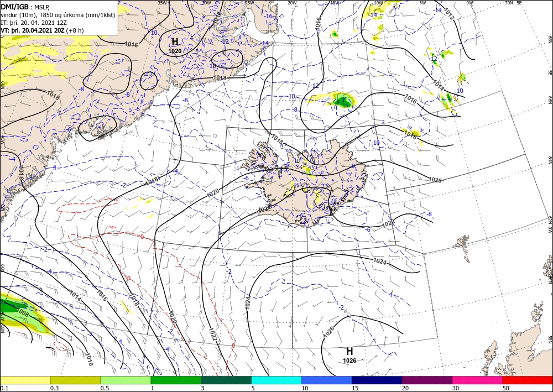Click the "70N 5E" corner label
553x392 pixels.
coord(513,3)
